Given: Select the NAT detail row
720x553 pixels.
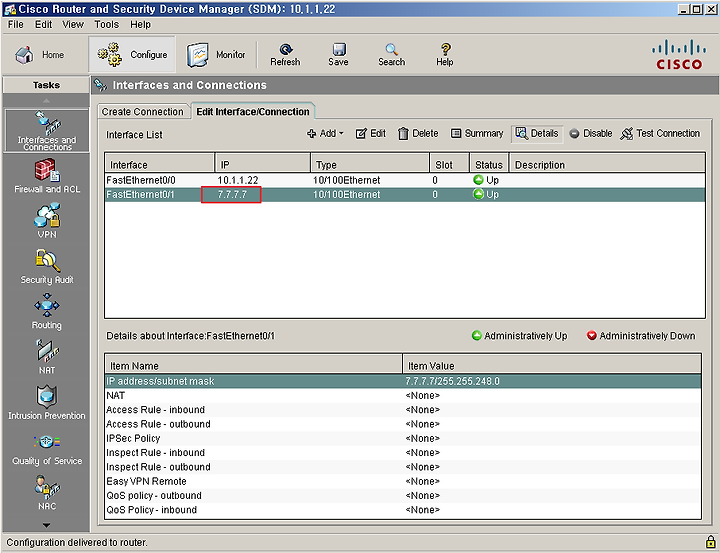Looking at the screenshot, I should (x=403, y=395).
